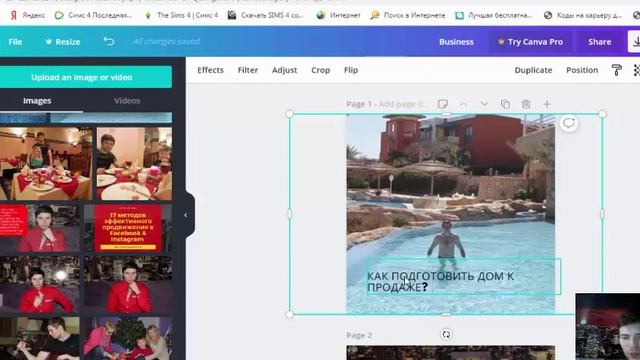
Task: Click the duplicate page icon
Action: click(x=505, y=104)
